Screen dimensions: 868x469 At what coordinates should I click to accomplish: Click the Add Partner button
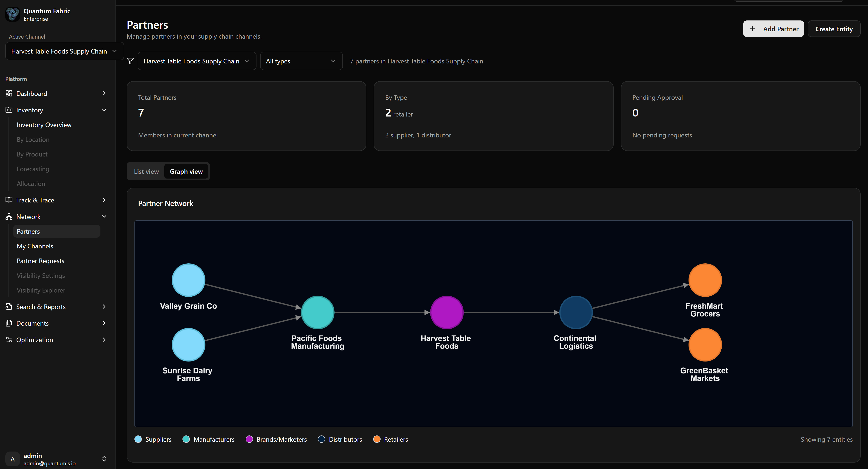[x=773, y=29]
